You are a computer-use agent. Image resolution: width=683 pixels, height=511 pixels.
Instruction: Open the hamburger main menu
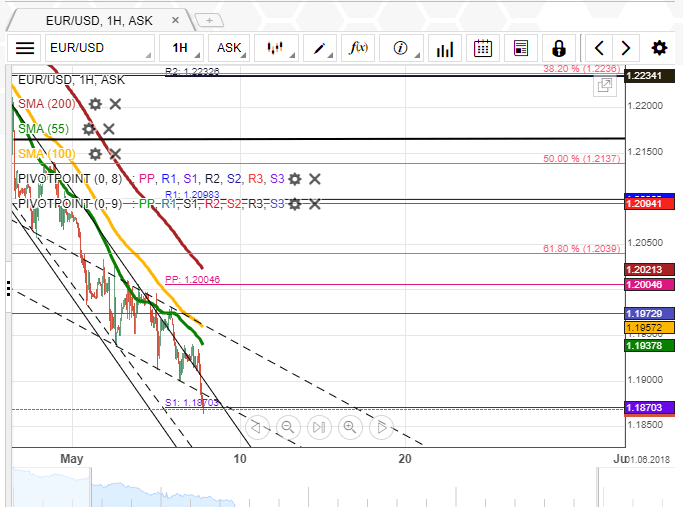[x=25, y=48]
